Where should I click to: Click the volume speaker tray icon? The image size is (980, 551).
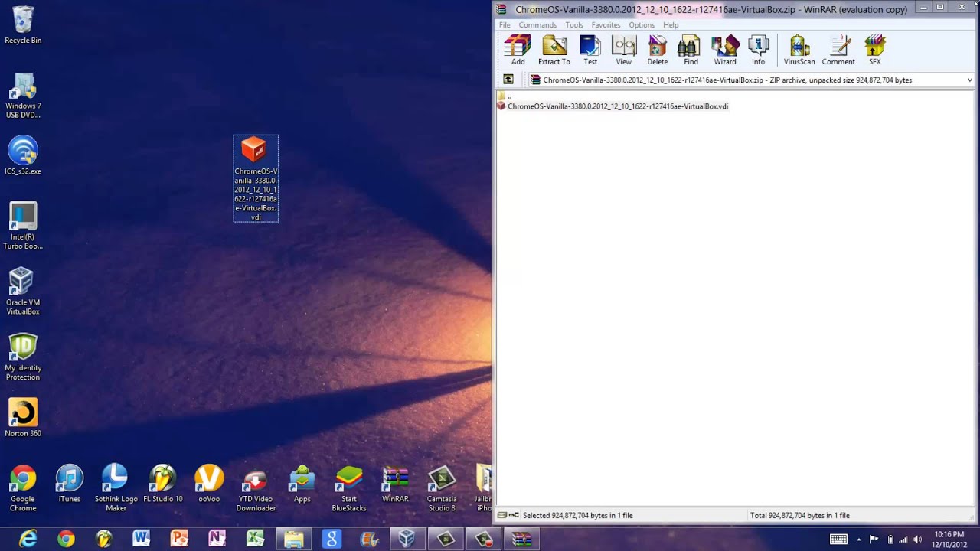click(x=917, y=540)
